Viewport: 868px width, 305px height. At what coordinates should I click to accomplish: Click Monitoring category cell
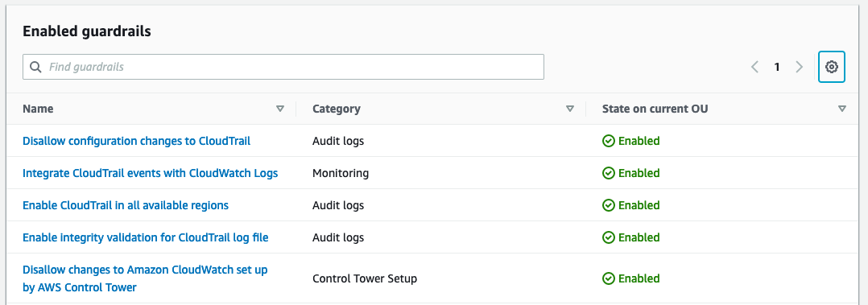point(341,173)
